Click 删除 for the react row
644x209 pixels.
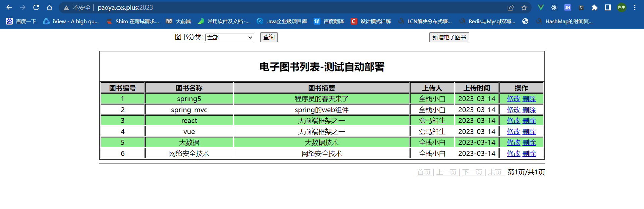(529, 121)
